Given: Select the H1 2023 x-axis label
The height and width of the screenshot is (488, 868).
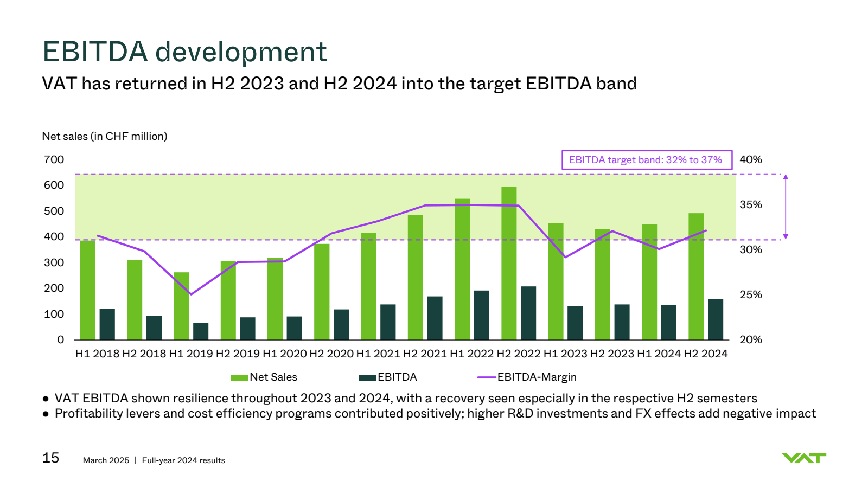Looking at the screenshot, I should pyautogui.click(x=565, y=354).
